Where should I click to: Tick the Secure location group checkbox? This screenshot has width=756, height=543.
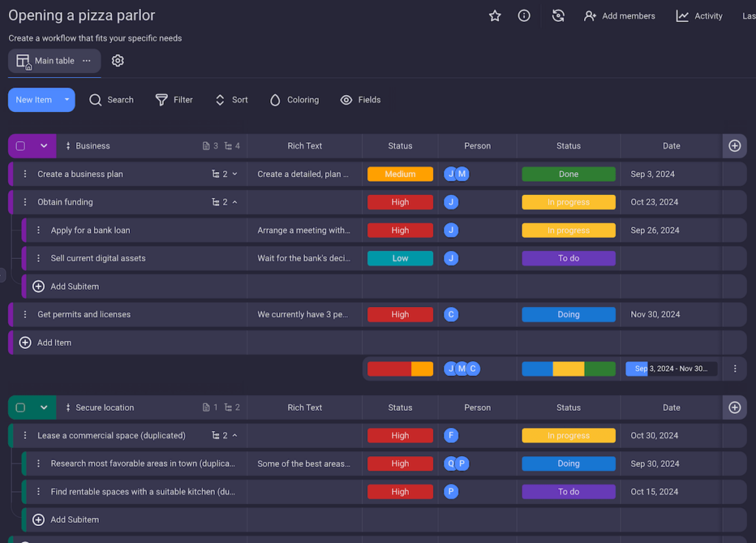point(21,407)
